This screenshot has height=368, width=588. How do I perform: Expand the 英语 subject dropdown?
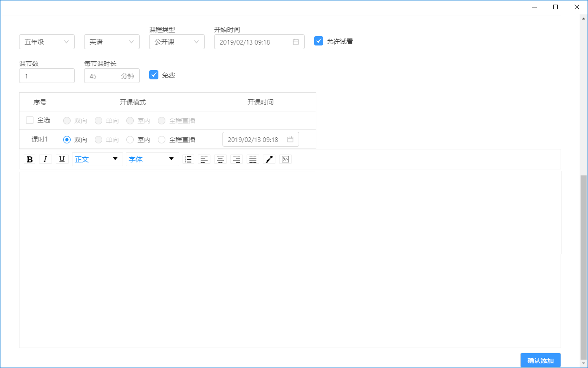(x=111, y=42)
